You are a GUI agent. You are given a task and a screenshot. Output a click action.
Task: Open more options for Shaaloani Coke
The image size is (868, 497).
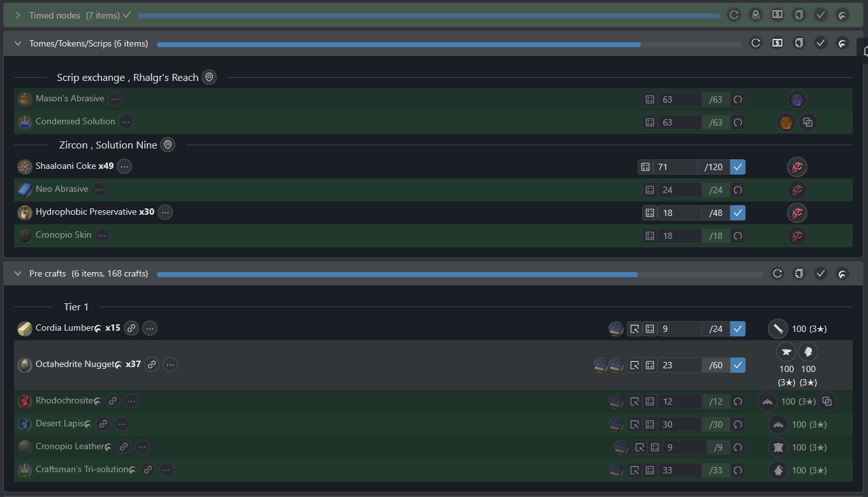124,166
